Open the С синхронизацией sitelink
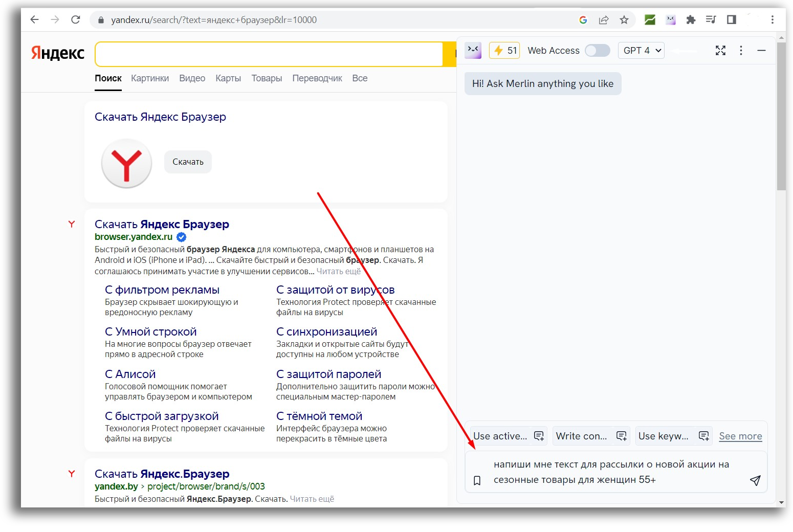Screen dimensions: 793x532 tap(326, 332)
